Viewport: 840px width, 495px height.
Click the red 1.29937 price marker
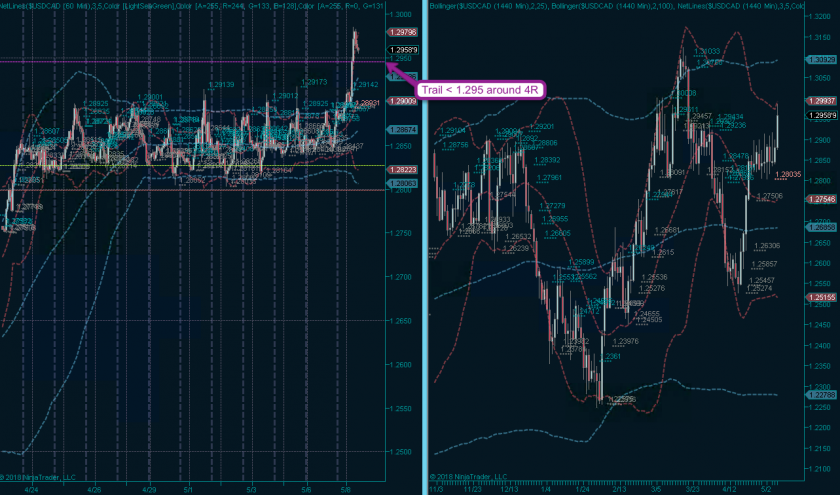click(x=821, y=101)
